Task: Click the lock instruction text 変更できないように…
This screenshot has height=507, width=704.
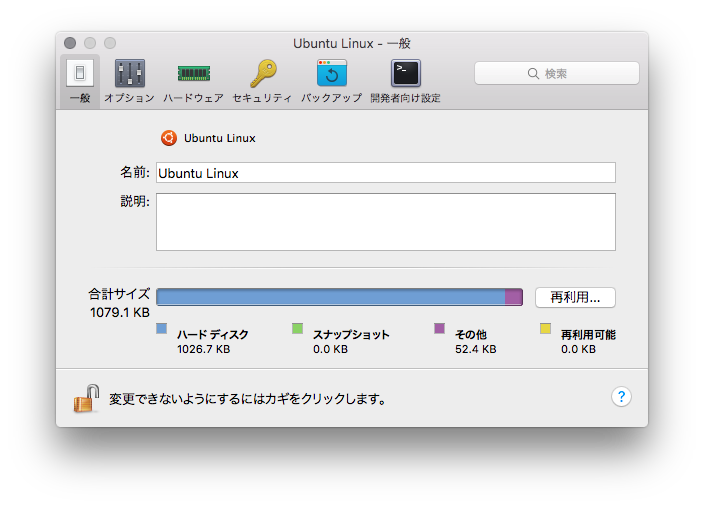Action: click(247, 399)
